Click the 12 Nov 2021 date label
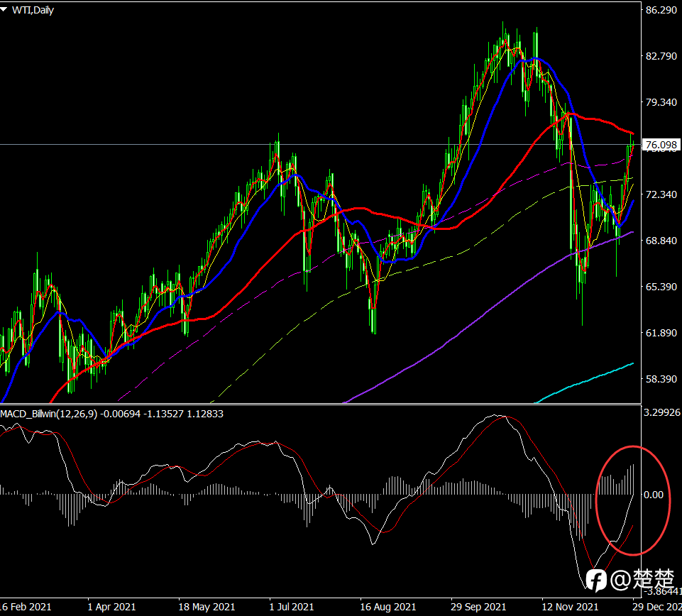Screen dimensions: 682x616 [x=570, y=607]
